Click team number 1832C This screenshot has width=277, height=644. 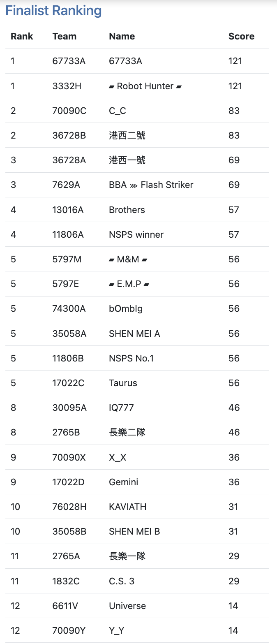(66, 581)
